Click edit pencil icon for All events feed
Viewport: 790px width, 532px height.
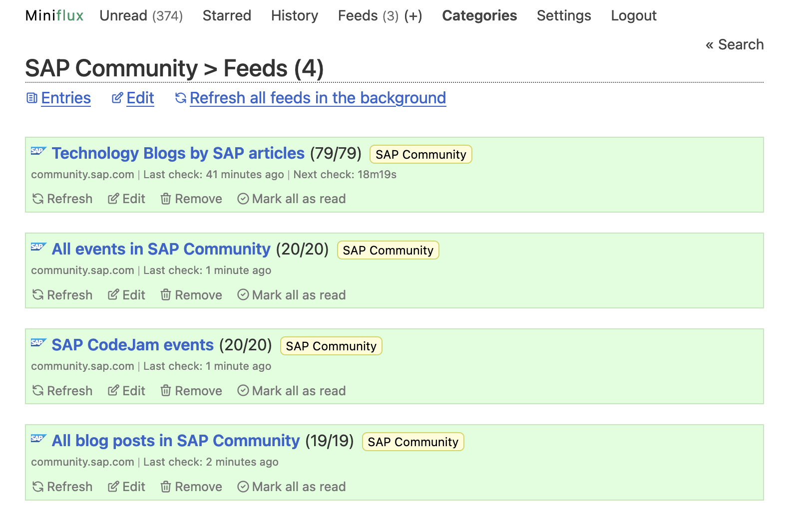113,295
